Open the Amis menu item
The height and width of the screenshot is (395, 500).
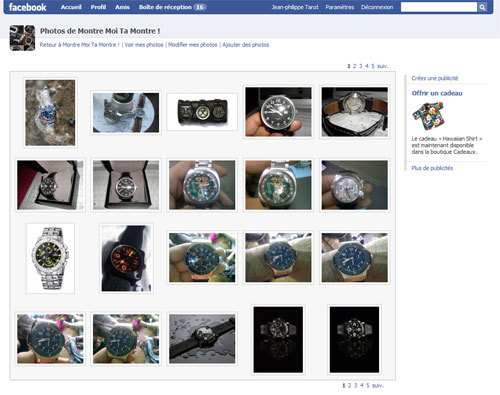coord(122,7)
